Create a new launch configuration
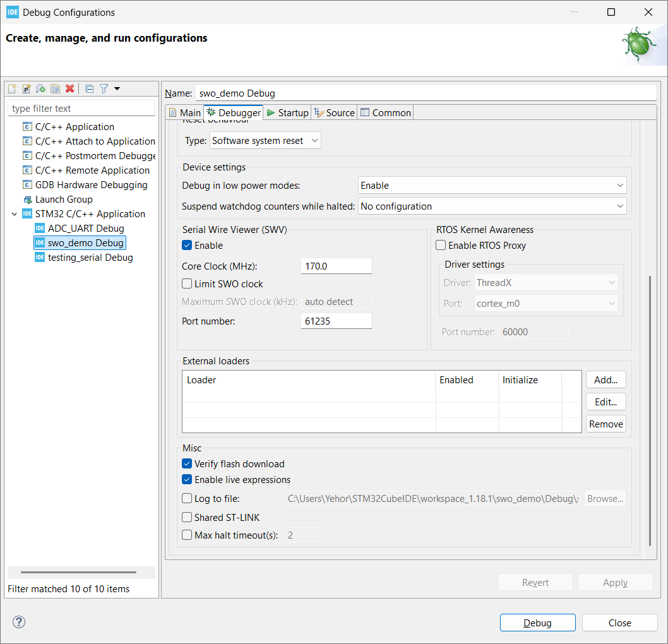668x644 pixels. pyautogui.click(x=11, y=88)
